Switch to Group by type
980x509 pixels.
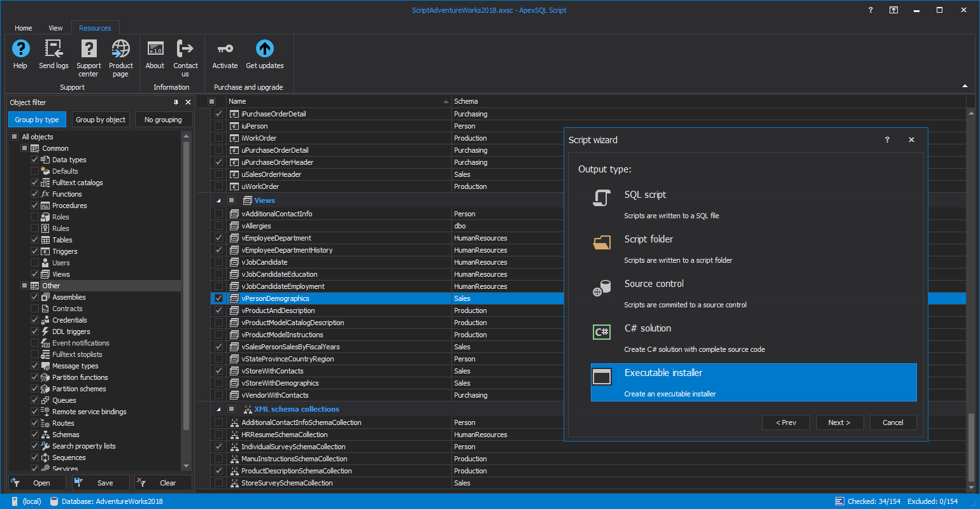(x=37, y=120)
